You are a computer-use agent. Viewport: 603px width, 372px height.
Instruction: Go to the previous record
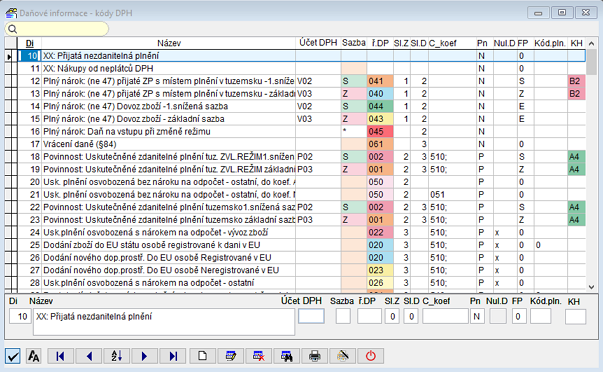pos(89,356)
